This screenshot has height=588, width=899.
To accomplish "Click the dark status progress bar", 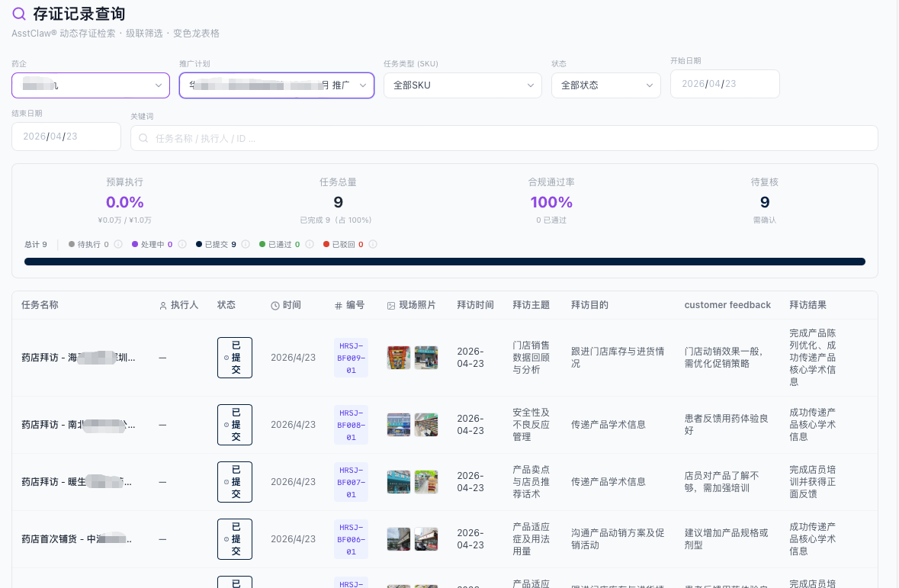I will (x=445, y=262).
